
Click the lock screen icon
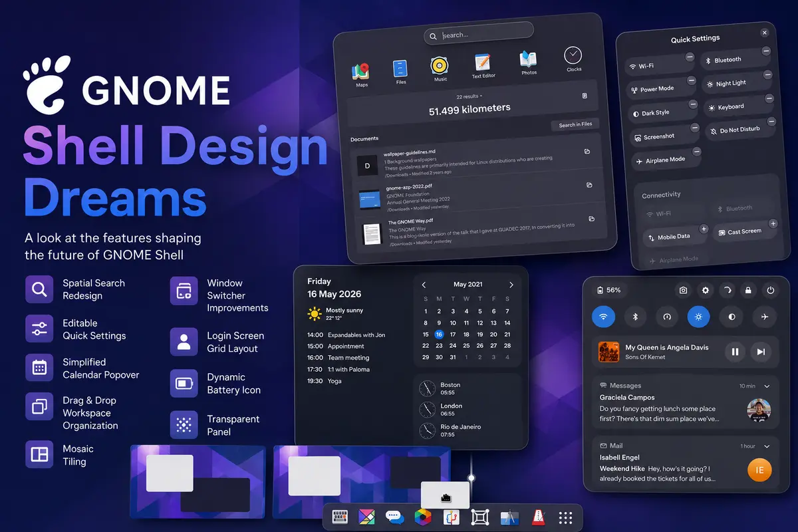[748, 291]
